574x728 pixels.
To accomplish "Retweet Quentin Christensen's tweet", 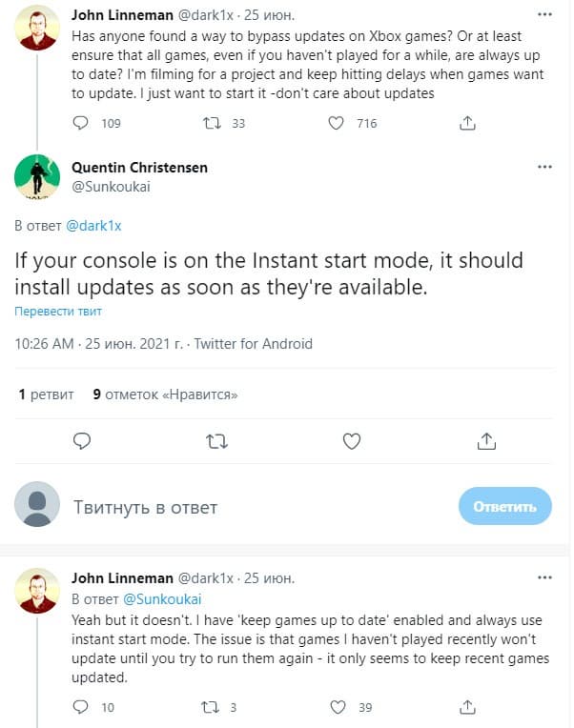I will click(216, 440).
